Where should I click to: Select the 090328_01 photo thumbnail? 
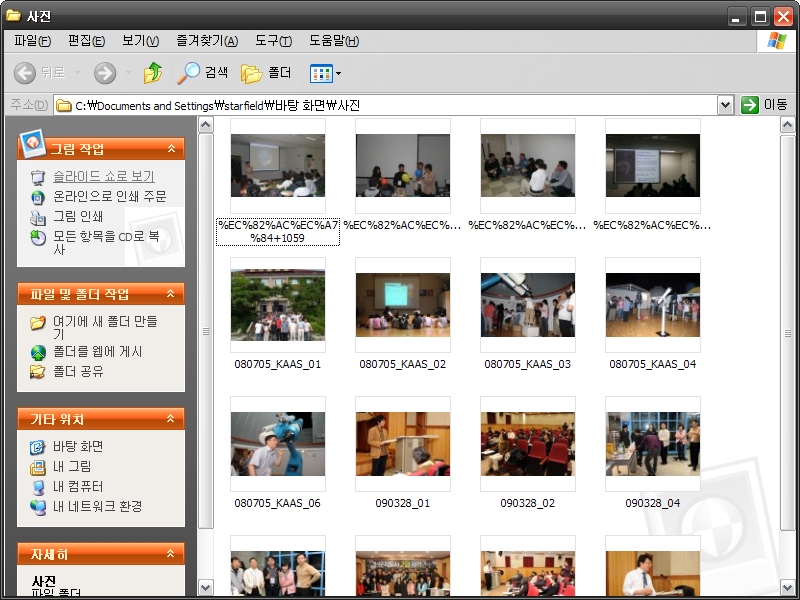point(403,444)
